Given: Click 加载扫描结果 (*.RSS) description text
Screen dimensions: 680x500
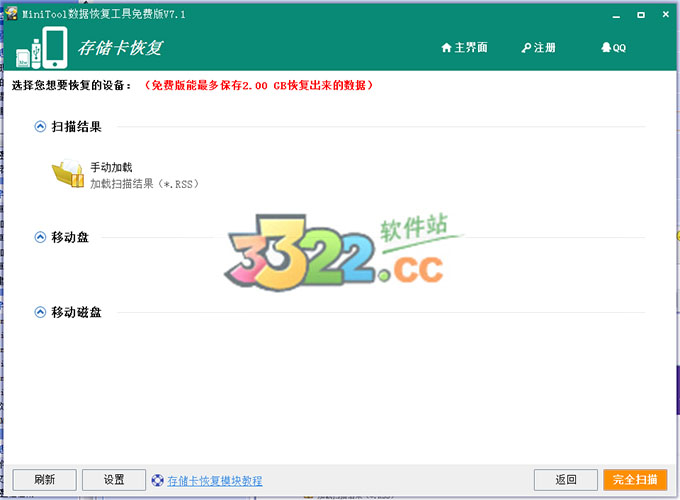Looking at the screenshot, I should pos(144,184).
